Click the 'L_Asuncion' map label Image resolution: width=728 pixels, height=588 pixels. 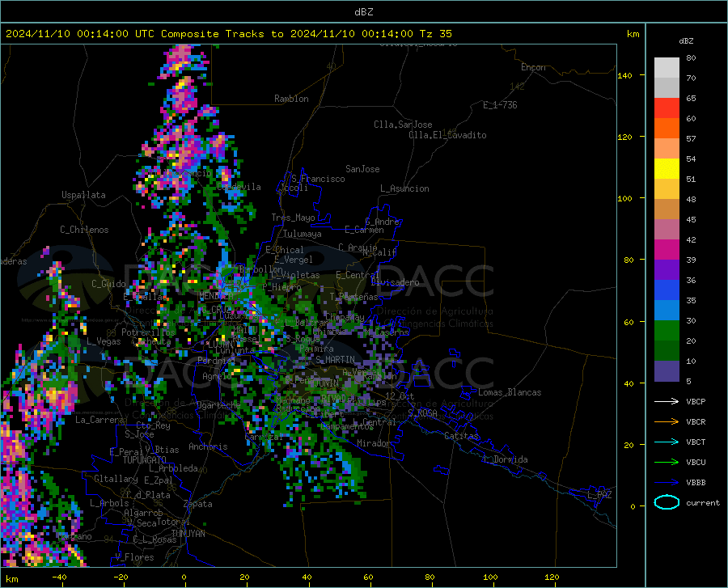click(x=404, y=188)
